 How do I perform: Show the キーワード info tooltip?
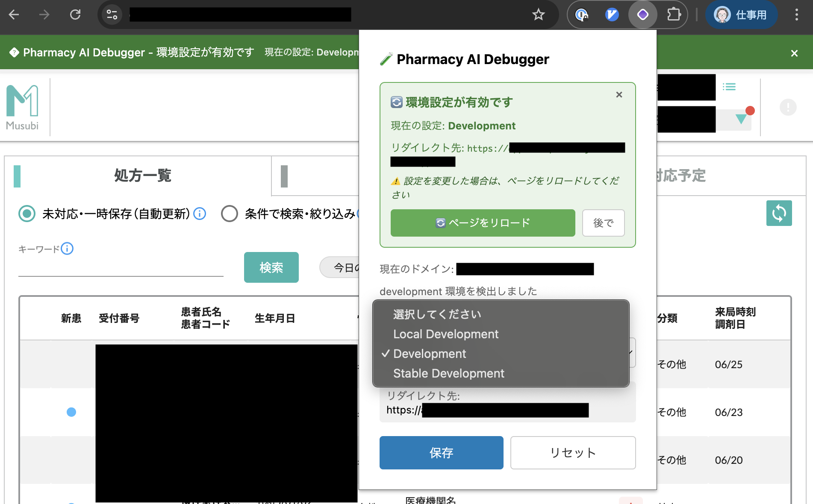pyautogui.click(x=67, y=249)
